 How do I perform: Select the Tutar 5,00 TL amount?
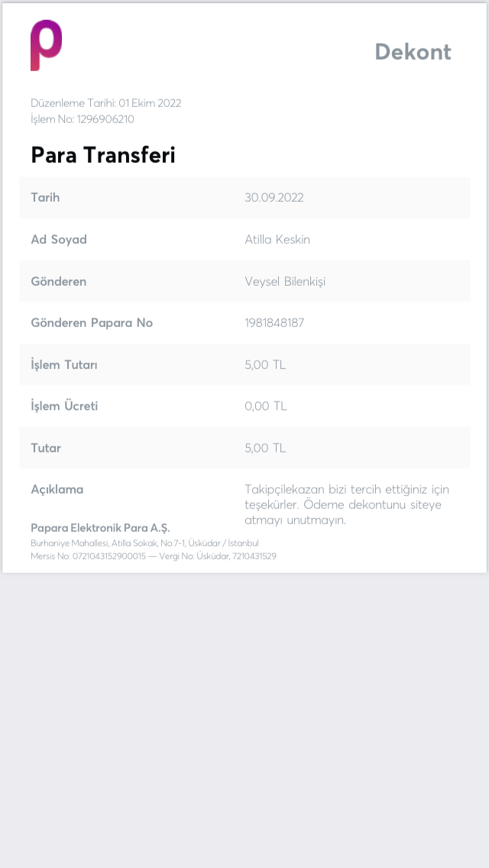click(265, 448)
